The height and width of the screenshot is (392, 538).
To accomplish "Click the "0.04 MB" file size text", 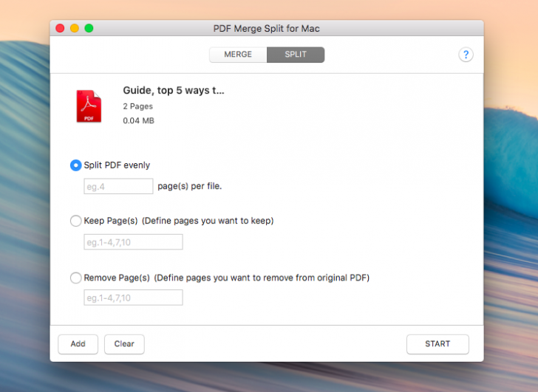I will (138, 120).
